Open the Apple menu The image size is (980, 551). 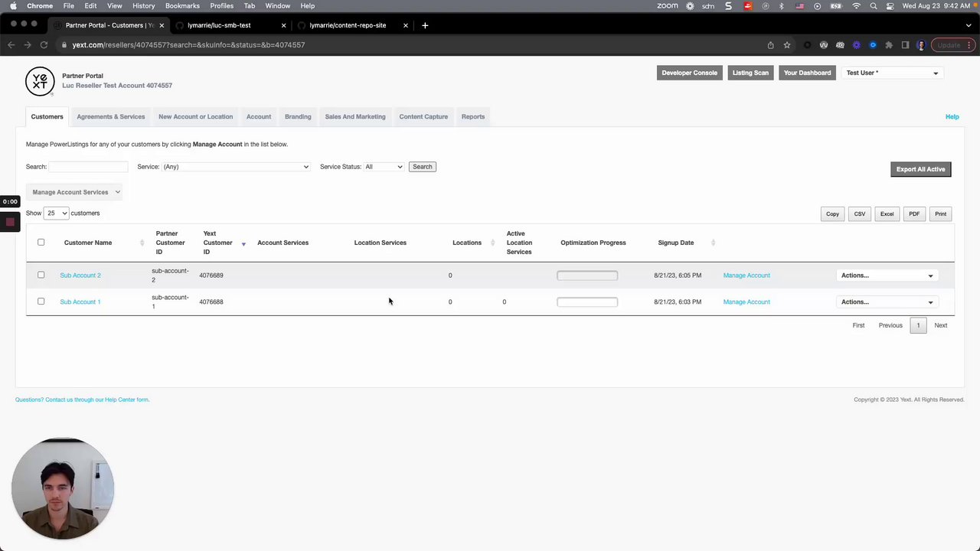(x=13, y=6)
